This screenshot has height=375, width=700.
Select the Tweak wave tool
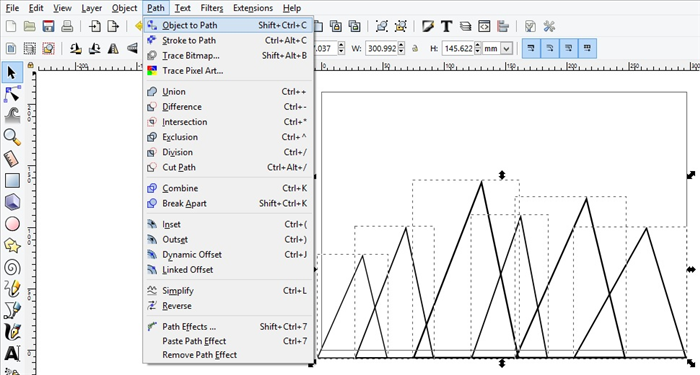pos(12,116)
